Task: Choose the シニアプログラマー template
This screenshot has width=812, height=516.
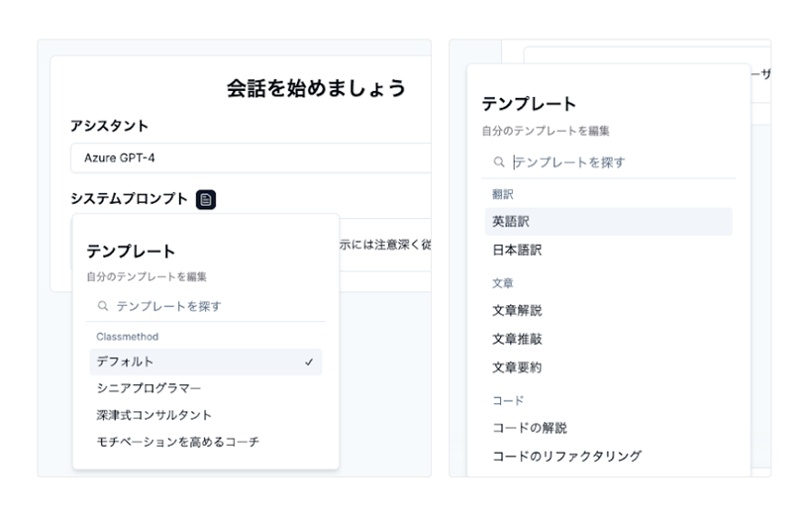Action: click(x=149, y=388)
